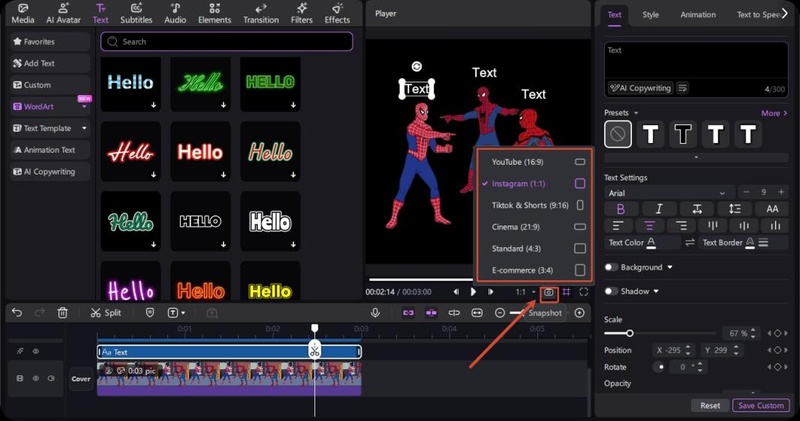The width and height of the screenshot is (800, 421).
Task: Mute the video track audio
Action: tap(51, 379)
